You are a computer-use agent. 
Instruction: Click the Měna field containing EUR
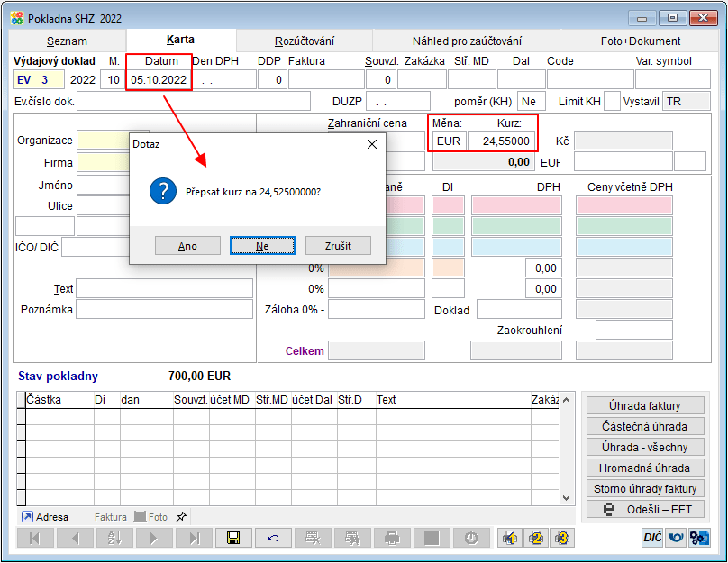click(x=449, y=141)
